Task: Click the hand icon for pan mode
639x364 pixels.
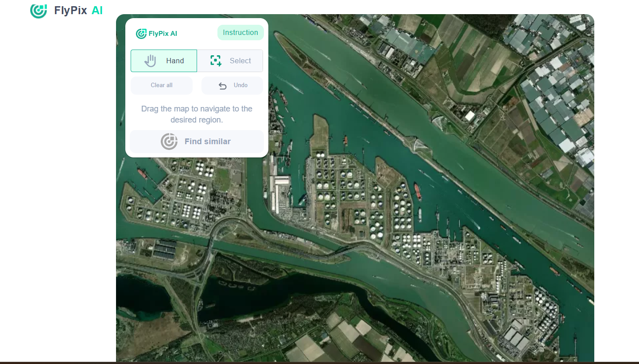Action: tap(151, 61)
